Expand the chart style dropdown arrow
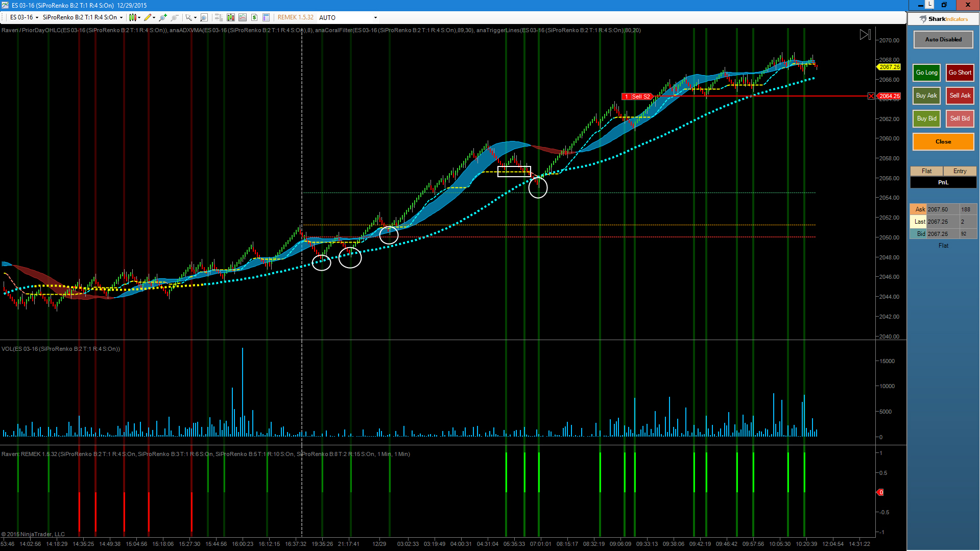980x551 pixels. [139, 17]
